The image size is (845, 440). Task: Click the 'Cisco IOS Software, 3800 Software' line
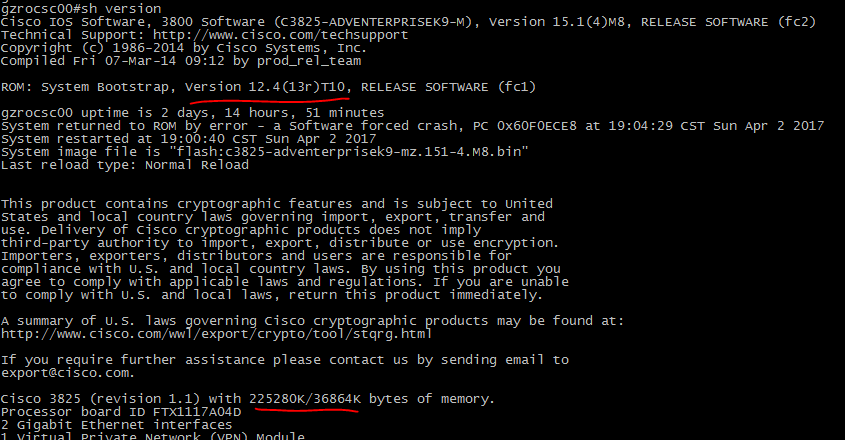point(408,22)
